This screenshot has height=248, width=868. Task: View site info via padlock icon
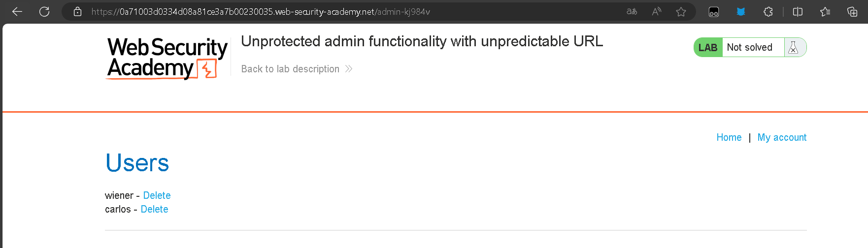click(77, 11)
